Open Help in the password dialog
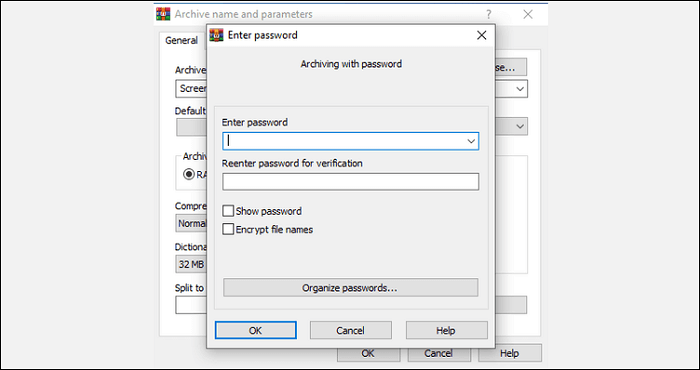This screenshot has width=700, height=370. 446,331
